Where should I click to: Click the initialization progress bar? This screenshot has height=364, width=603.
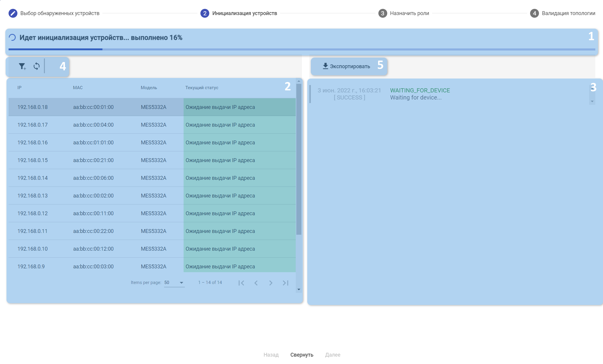pos(302,49)
